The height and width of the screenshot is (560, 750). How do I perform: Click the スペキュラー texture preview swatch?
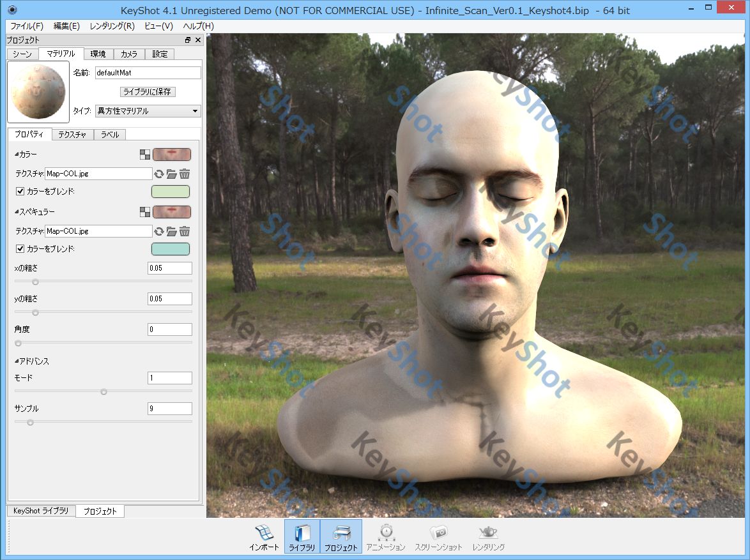pyautogui.click(x=171, y=212)
